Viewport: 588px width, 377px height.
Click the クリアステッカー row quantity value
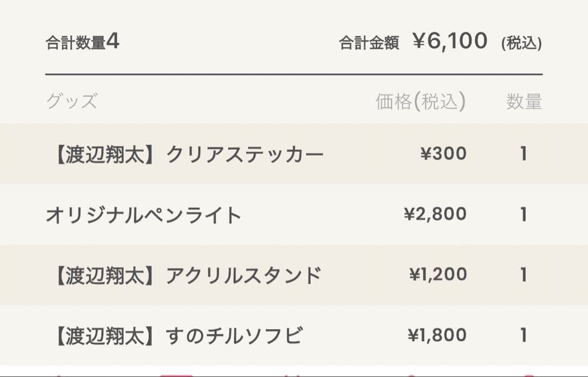pos(523,154)
